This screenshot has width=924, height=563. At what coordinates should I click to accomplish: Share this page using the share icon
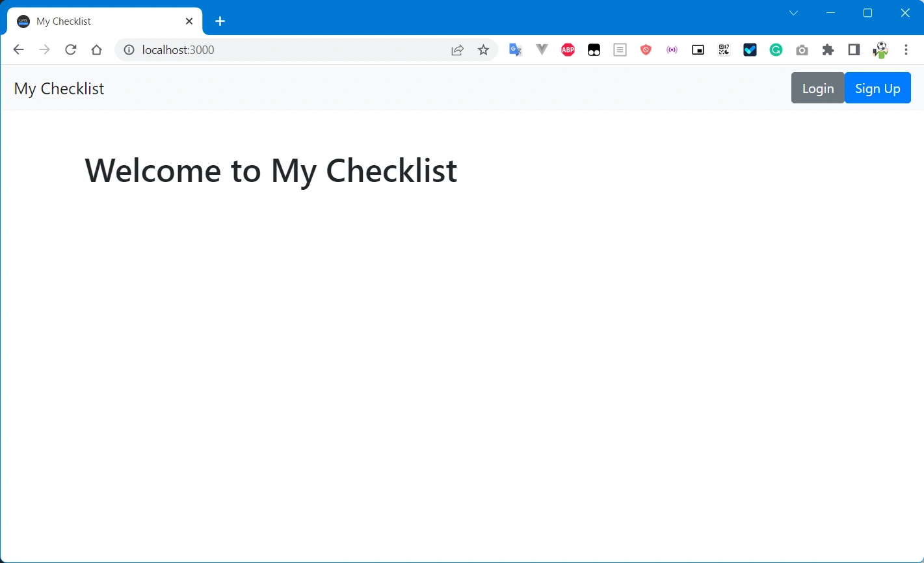coord(458,50)
